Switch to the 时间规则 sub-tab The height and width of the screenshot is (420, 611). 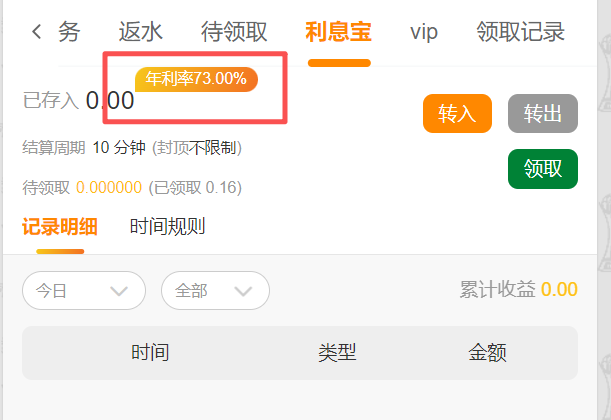[x=167, y=226]
